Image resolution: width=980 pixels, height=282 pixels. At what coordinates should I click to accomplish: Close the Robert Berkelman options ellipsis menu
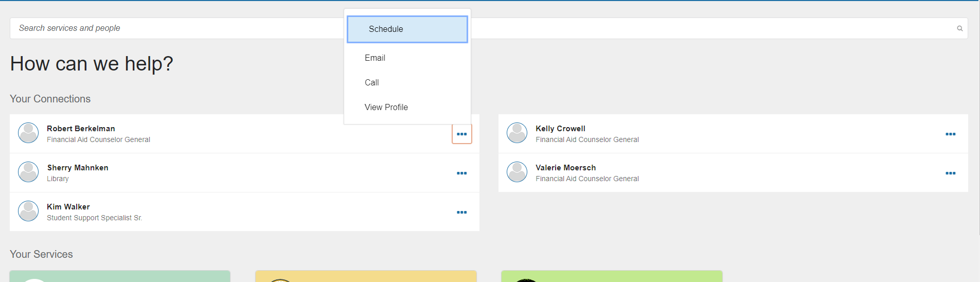[462, 134]
